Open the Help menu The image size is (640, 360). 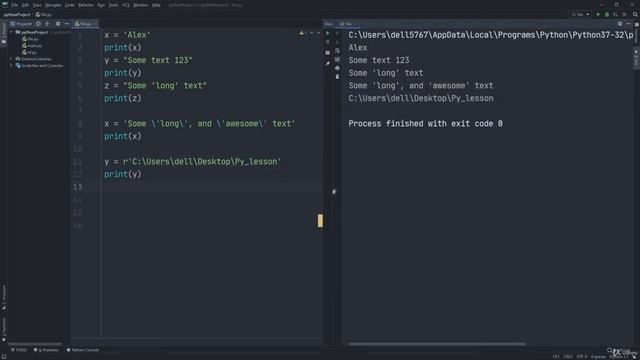pyautogui.click(x=156, y=5)
